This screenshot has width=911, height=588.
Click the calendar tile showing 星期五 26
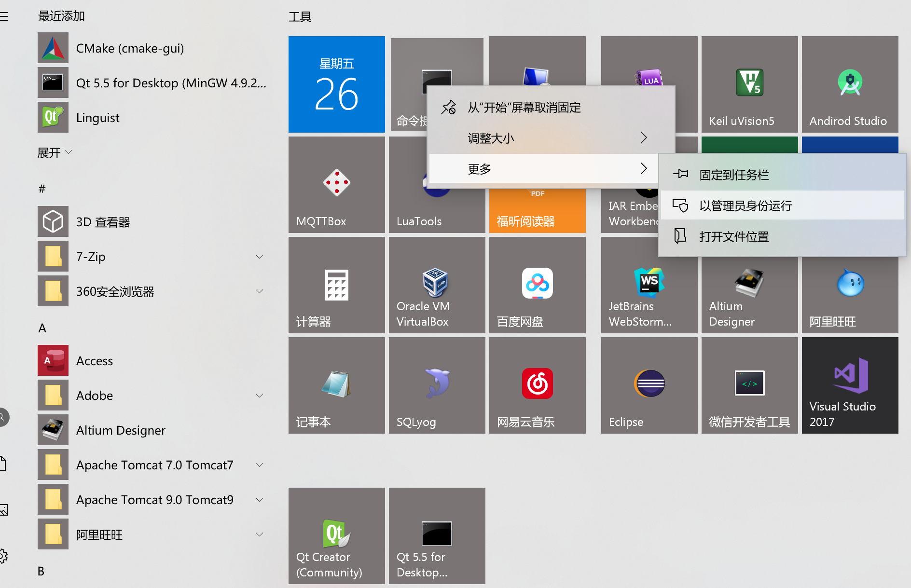[x=337, y=84]
